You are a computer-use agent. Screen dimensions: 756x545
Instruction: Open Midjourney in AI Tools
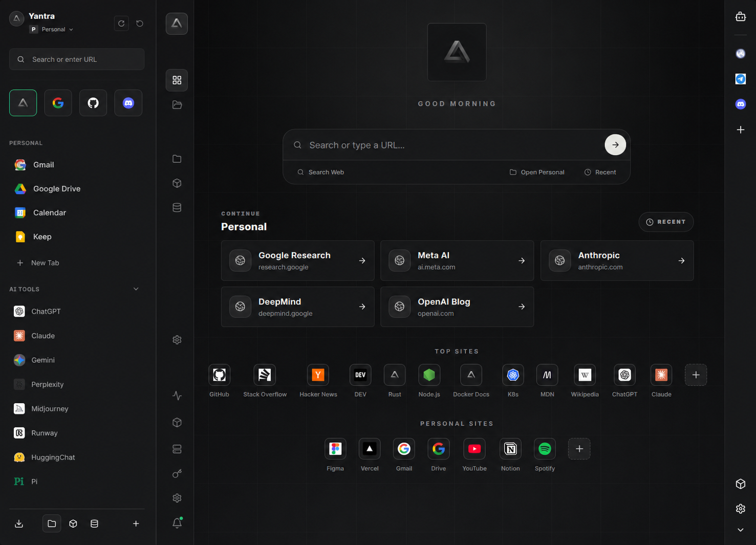pos(77,409)
